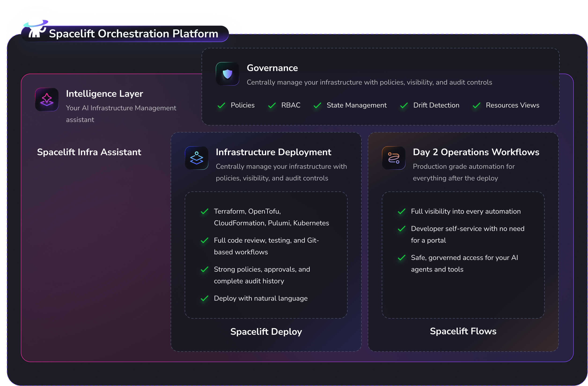This screenshot has width=588, height=386.
Task: Click checkmark beside Developer self-service item
Action: [401, 229]
